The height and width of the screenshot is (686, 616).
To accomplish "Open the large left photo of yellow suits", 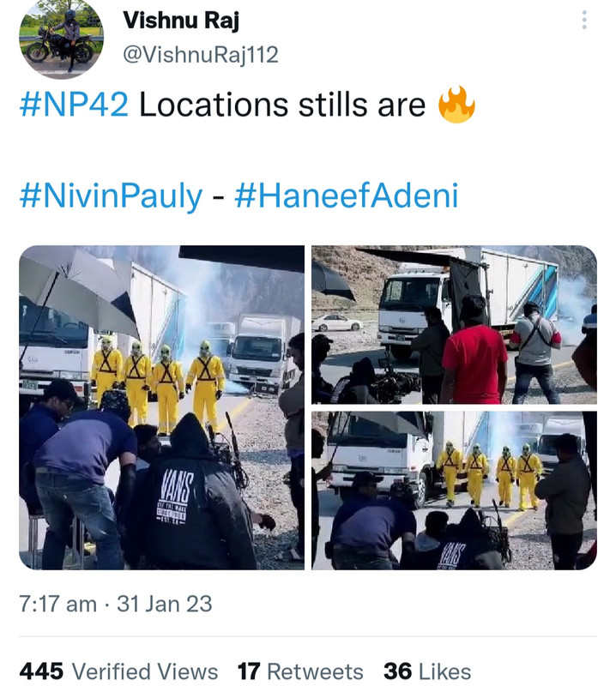I will tap(161, 407).
